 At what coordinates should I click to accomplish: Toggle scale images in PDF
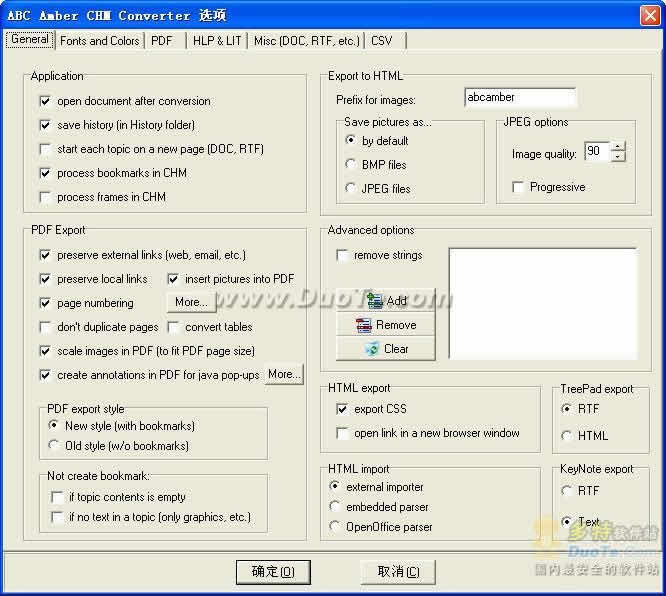[x=45, y=351]
